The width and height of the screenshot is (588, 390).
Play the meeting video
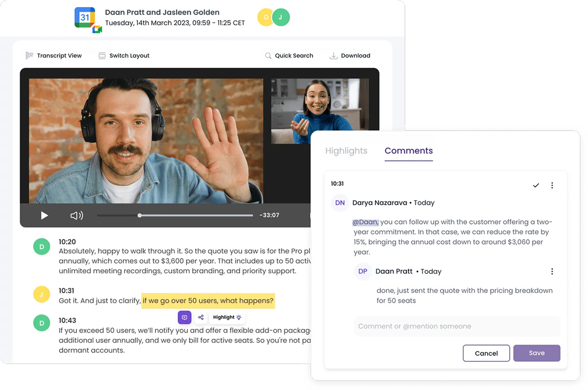pyautogui.click(x=44, y=215)
